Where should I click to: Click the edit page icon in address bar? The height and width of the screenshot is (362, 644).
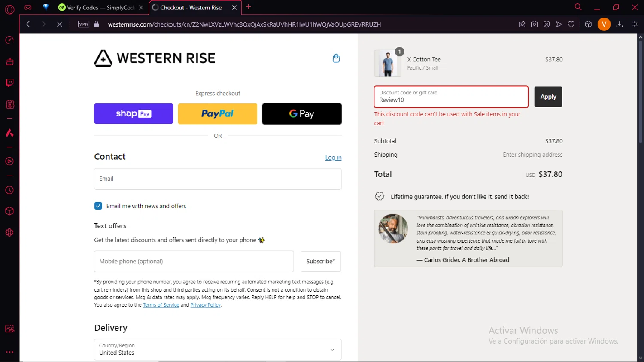522,24
